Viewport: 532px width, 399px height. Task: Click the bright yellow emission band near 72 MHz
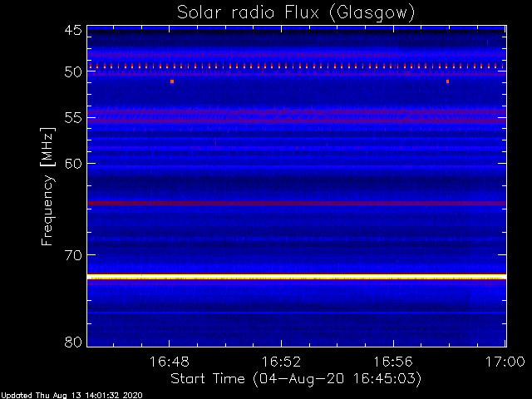(297, 277)
